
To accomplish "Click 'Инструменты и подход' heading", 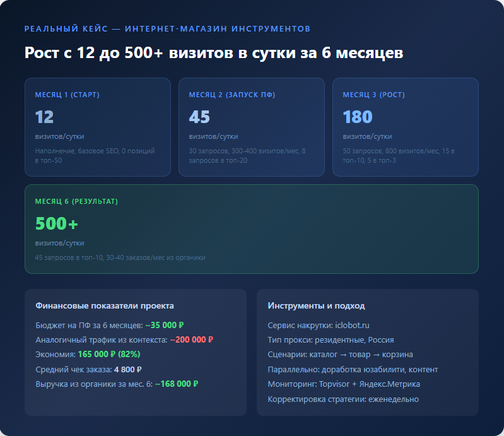I will (x=316, y=306).
